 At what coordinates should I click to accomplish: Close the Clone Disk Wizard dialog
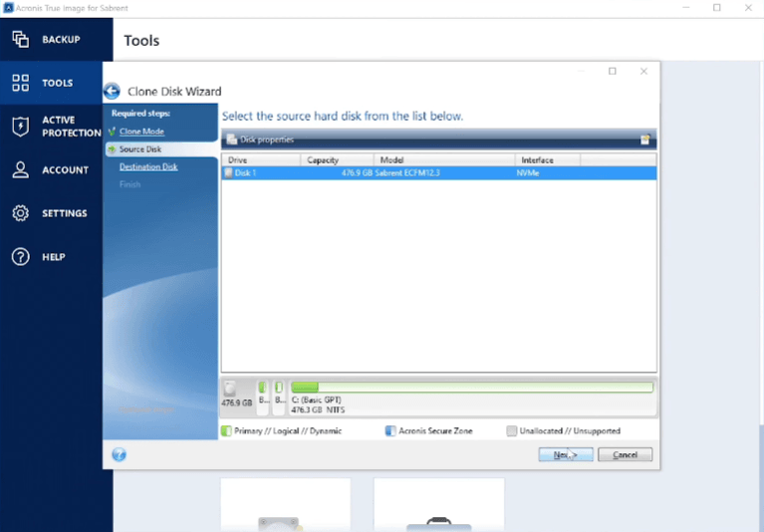click(x=643, y=71)
